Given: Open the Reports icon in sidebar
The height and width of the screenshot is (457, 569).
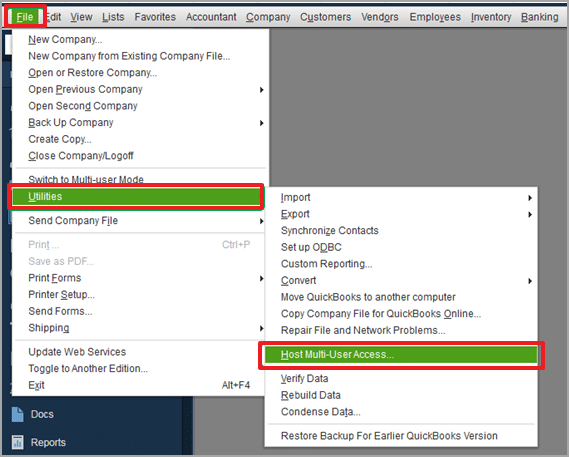Looking at the screenshot, I should [x=17, y=442].
